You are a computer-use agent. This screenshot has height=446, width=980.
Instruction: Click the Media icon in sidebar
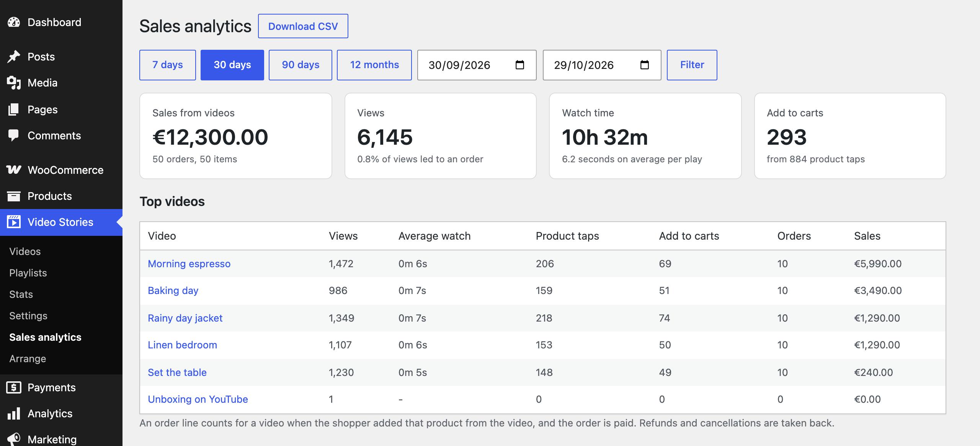(x=14, y=83)
